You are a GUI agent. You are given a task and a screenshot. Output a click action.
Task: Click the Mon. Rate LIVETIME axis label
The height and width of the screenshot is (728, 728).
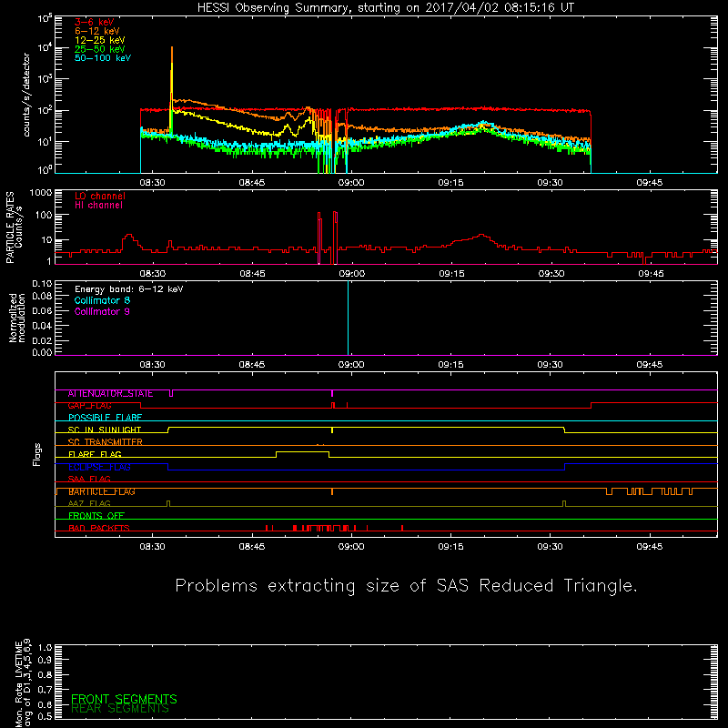[x=24, y=682]
